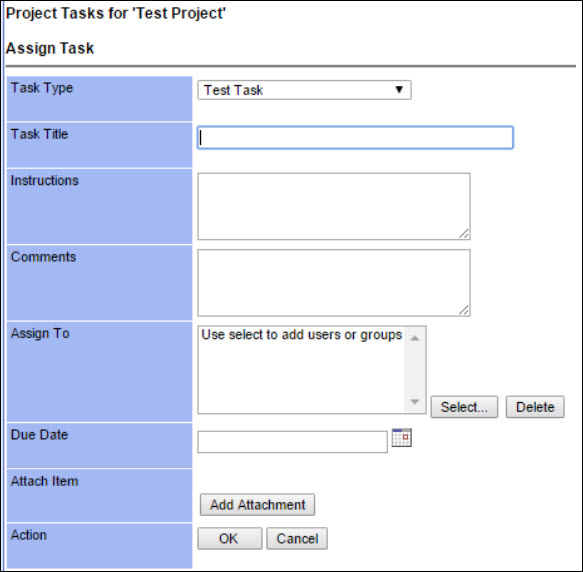Screen dimensions: 583x572
Task: Click the Task Title label
Action: [x=39, y=134]
